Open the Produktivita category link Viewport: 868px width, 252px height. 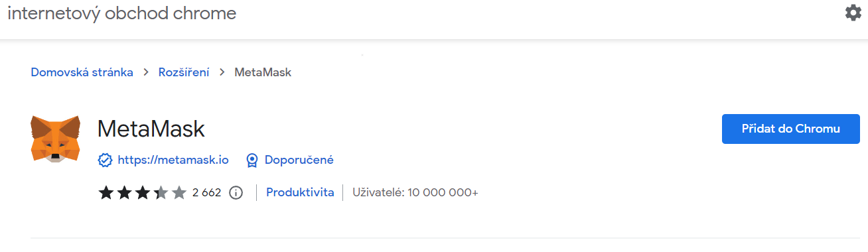300,193
